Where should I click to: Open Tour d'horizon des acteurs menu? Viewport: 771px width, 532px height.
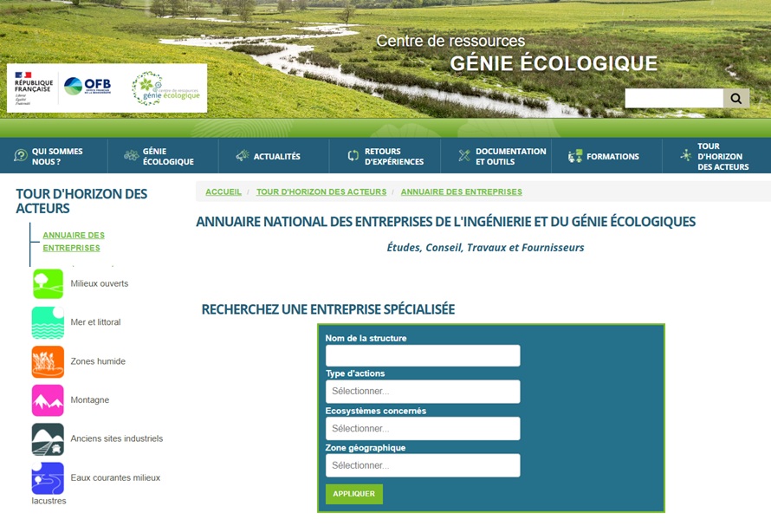pyautogui.click(x=717, y=156)
